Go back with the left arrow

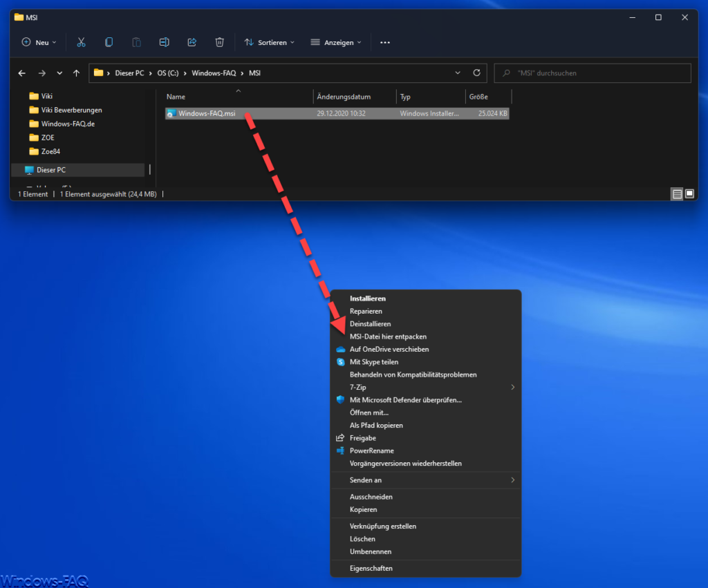[x=21, y=73]
